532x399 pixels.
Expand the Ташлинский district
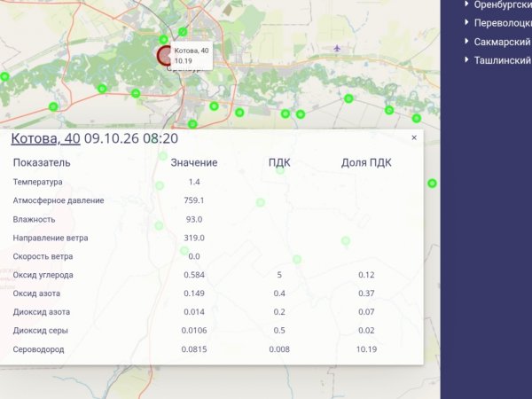click(x=467, y=60)
